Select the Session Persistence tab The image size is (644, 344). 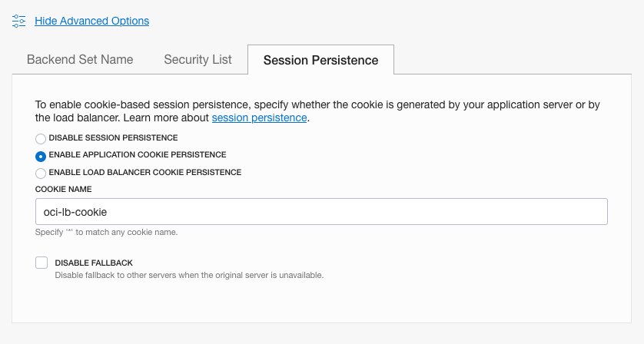coord(320,60)
